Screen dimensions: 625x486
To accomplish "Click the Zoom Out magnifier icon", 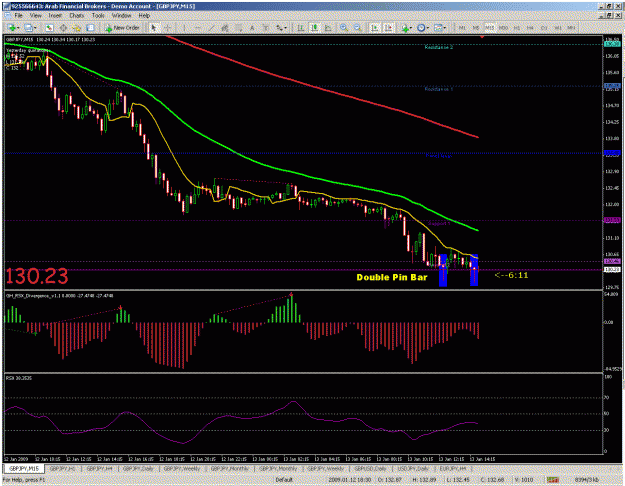I will (x=358, y=28).
